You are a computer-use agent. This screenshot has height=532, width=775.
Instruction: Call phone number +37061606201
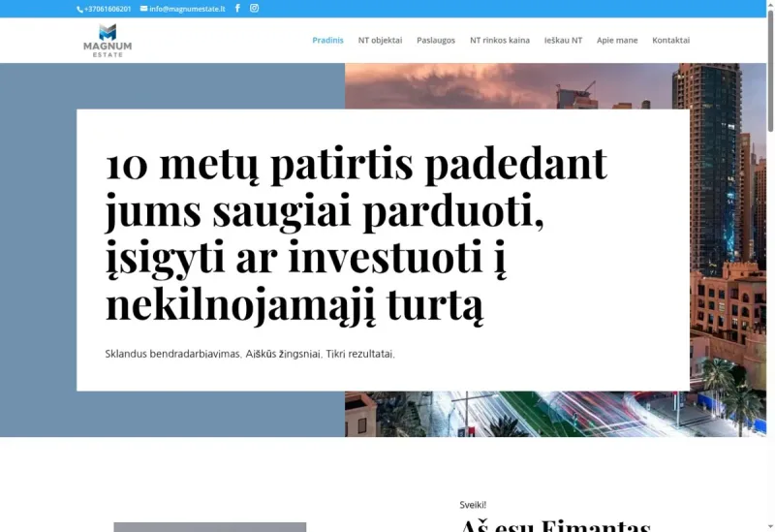108,9
